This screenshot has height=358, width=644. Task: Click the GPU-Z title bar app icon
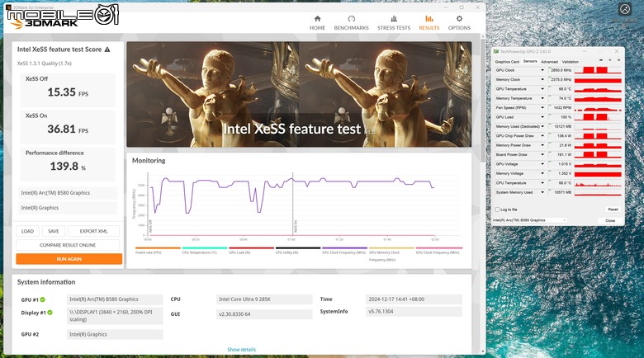pyautogui.click(x=496, y=52)
